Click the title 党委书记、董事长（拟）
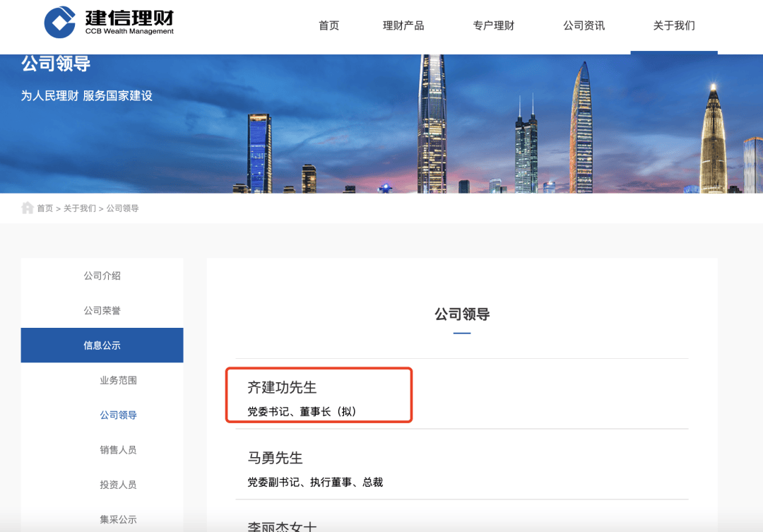Viewport: 763px width, 532px height. pyautogui.click(x=302, y=412)
